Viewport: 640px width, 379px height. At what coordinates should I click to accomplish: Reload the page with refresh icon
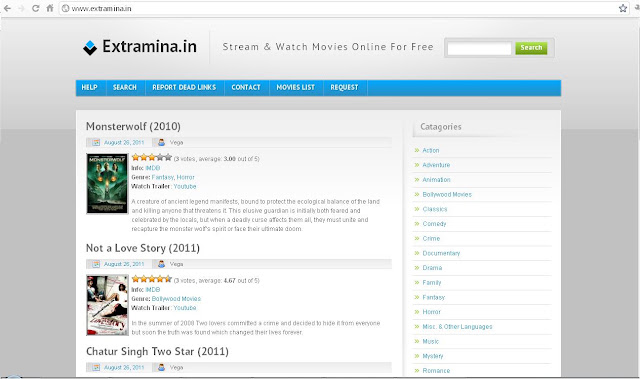pos(36,8)
